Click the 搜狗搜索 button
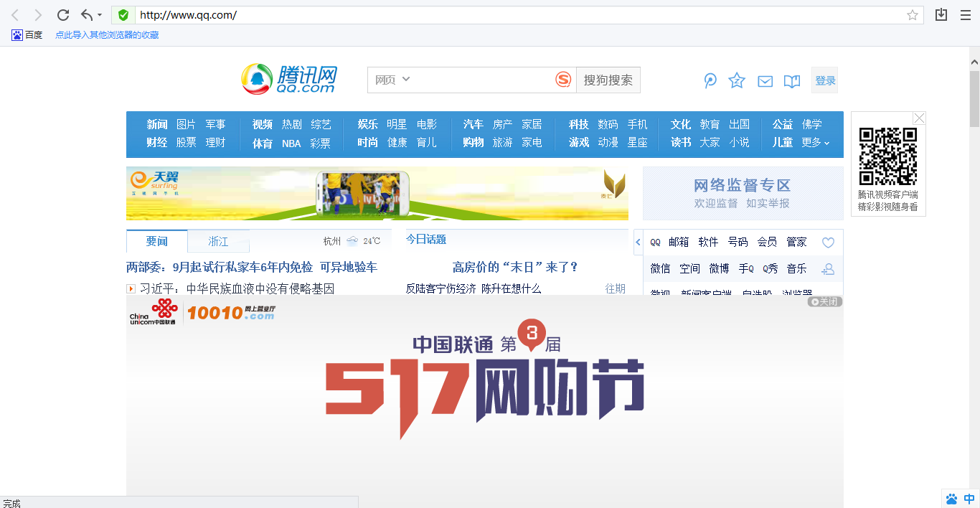The image size is (980, 508). 608,80
